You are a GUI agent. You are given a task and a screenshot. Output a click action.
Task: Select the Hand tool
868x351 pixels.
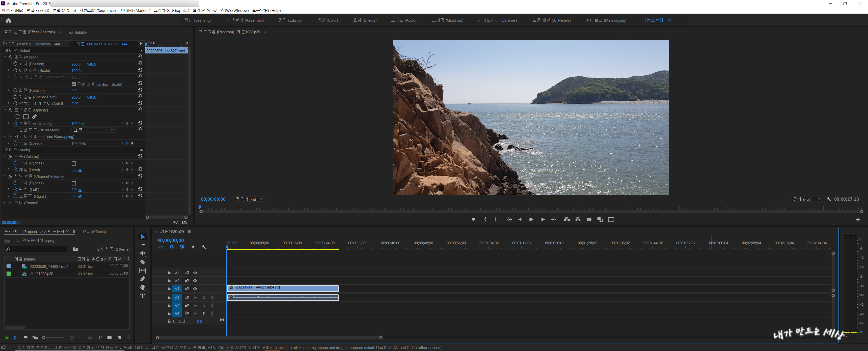143,287
